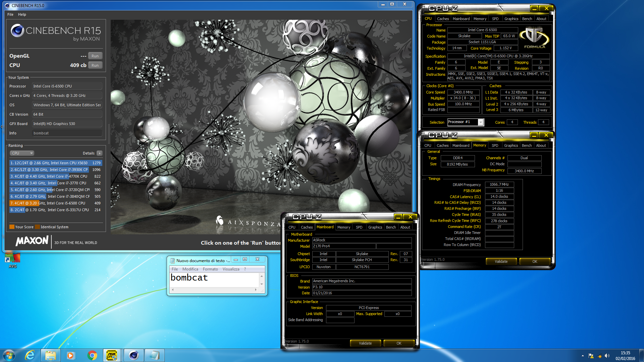The width and height of the screenshot is (644, 362).
Task: Open Notepad File menu
Action: pos(175,269)
